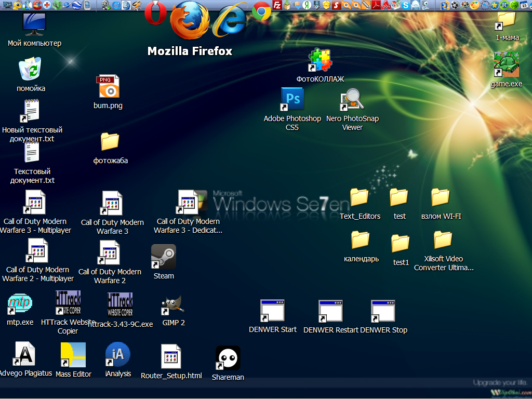This screenshot has height=399, width=532.
Task: Select the DENWER Restart shortcut
Action: 330,311
